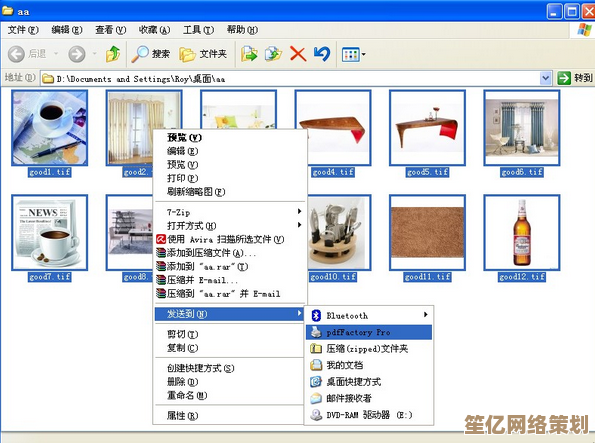Send to My Documents (我的文档)
The width and height of the screenshot is (595, 443).
pos(369,365)
